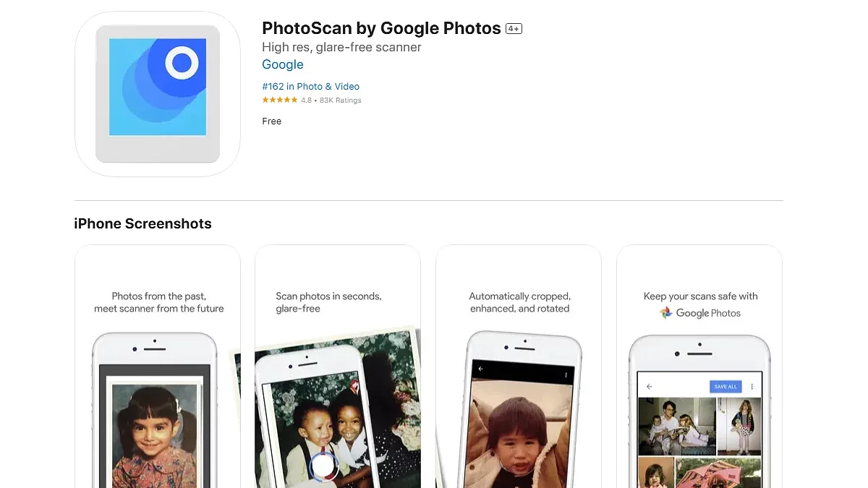Screen dimensions: 868x488
Task: Click the 83K Ratings text
Action: 340,100
